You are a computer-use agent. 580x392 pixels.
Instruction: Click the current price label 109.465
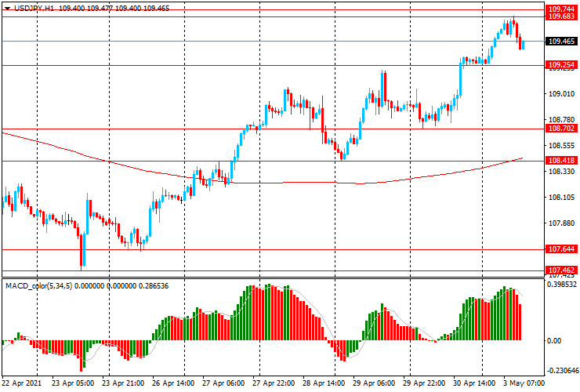[561, 41]
